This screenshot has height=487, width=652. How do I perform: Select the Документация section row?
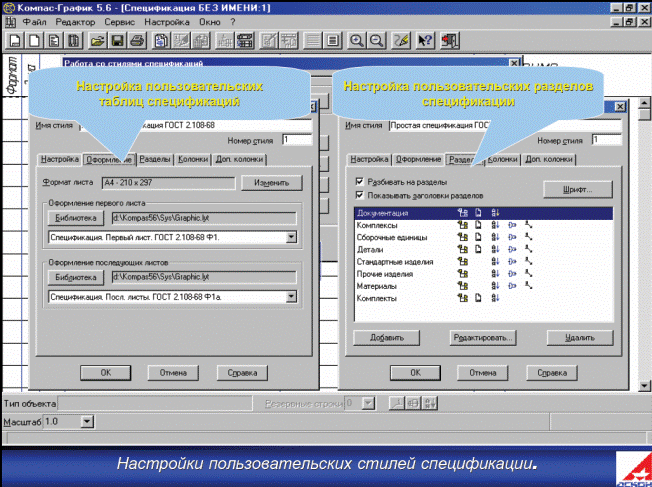point(484,213)
